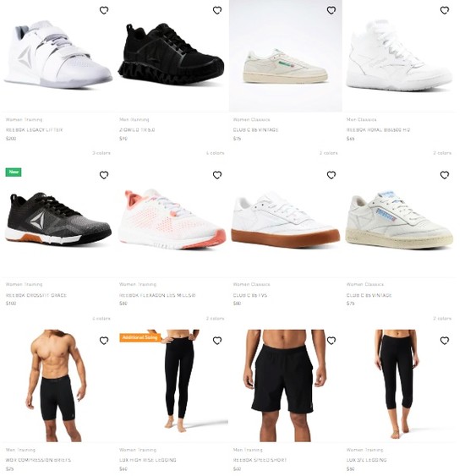
Task: Open the Reebok CrossFit Grace title link
Action: (x=36, y=295)
